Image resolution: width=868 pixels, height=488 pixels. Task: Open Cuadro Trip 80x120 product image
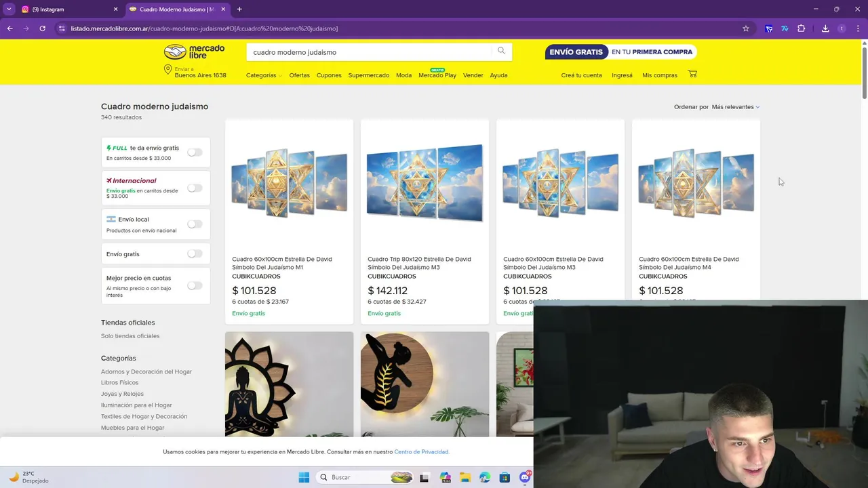pyautogui.click(x=425, y=183)
